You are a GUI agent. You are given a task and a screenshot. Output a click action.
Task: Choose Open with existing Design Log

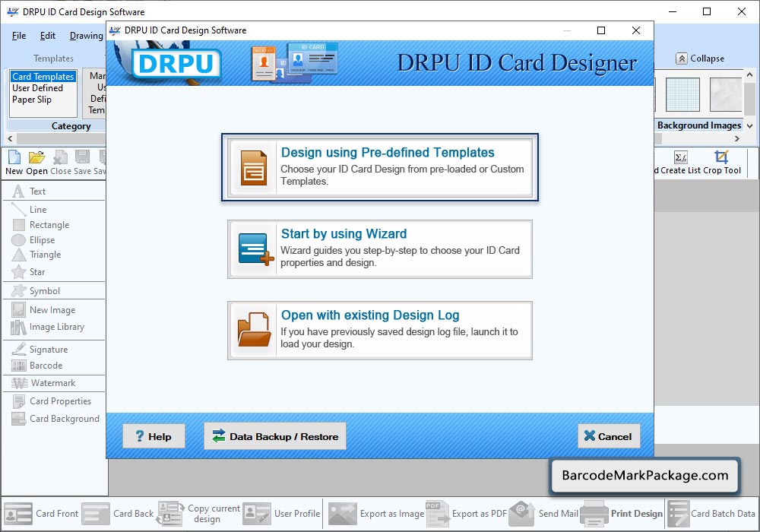coord(380,331)
